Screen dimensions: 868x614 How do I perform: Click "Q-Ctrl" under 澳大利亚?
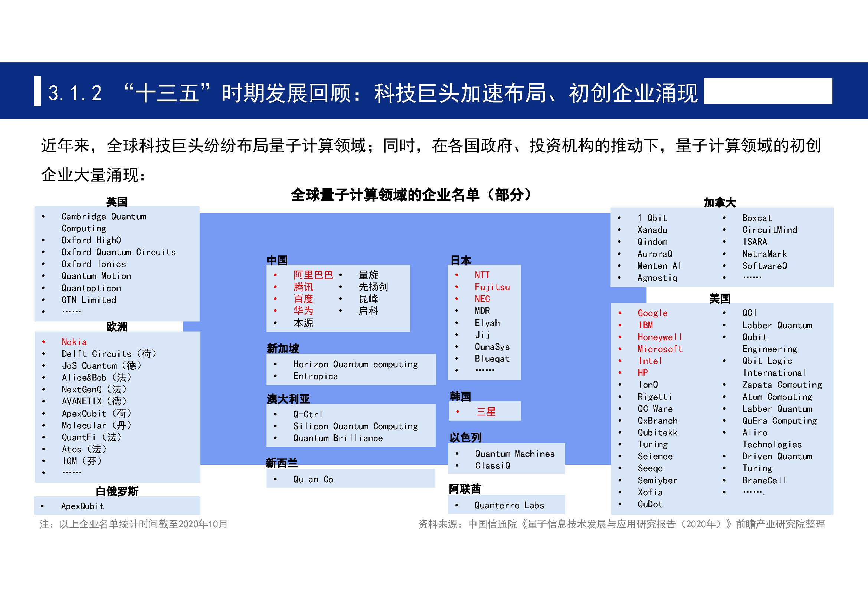[x=308, y=414]
